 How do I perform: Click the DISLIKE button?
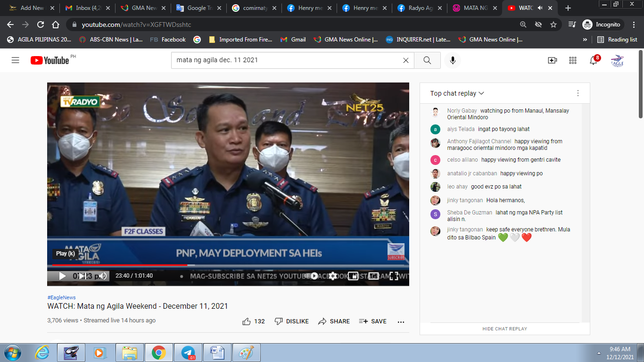point(292,321)
